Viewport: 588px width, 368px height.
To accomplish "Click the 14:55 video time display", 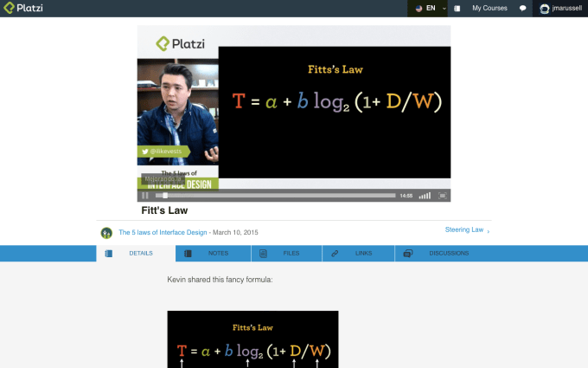I will pyautogui.click(x=406, y=196).
